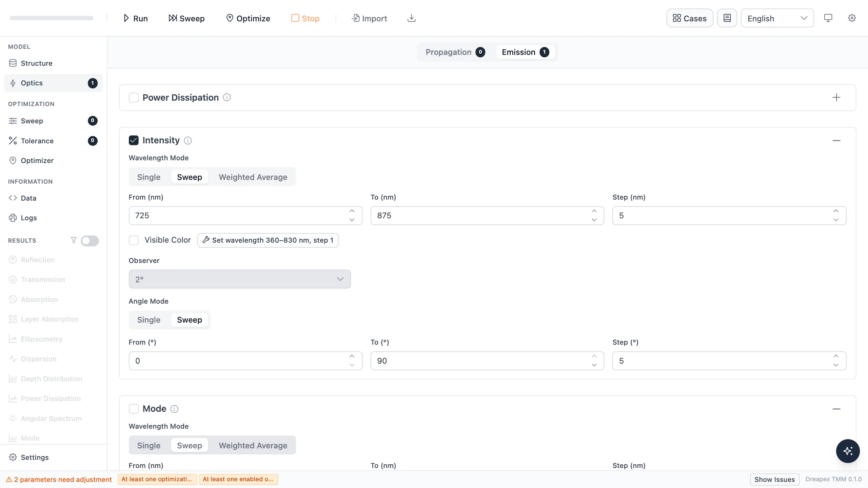The width and height of the screenshot is (868, 488).
Task: Click the info icon next to Mode heading
Action: [x=174, y=409]
